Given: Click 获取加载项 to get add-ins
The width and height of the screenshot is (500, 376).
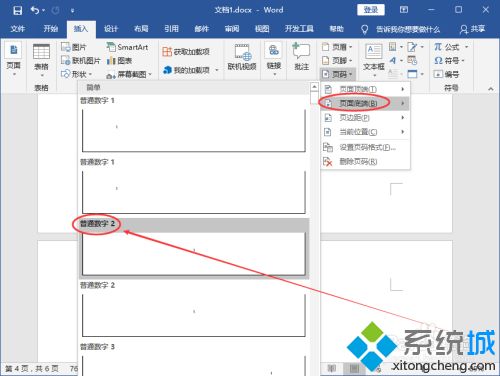Looking at the screenshot, I should pos(186,52).
